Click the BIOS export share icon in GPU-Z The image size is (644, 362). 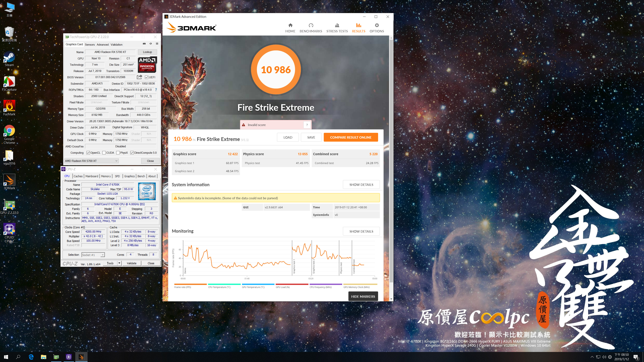point(140,77)
